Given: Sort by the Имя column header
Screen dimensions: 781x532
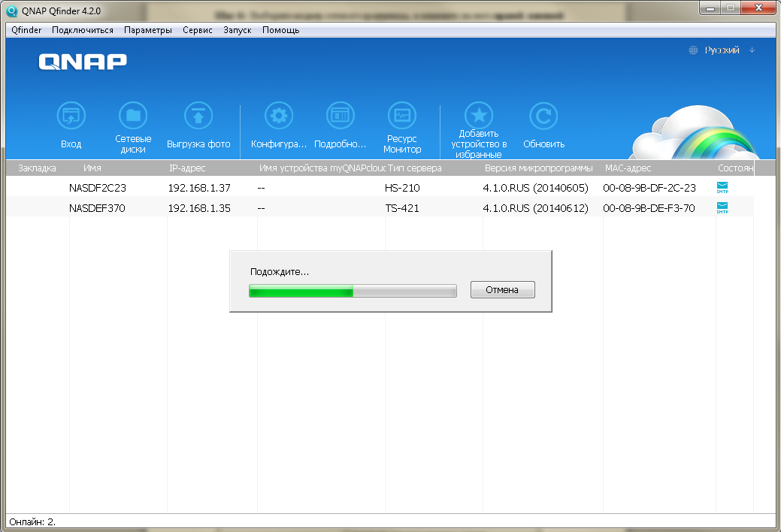Looking at the screenshot, I should pyautogui.click(x=92, y=168).
